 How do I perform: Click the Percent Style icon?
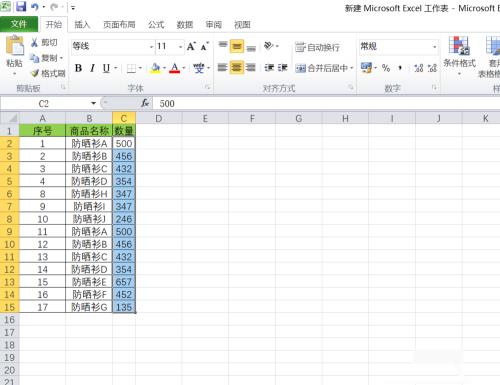coord(386,68)
